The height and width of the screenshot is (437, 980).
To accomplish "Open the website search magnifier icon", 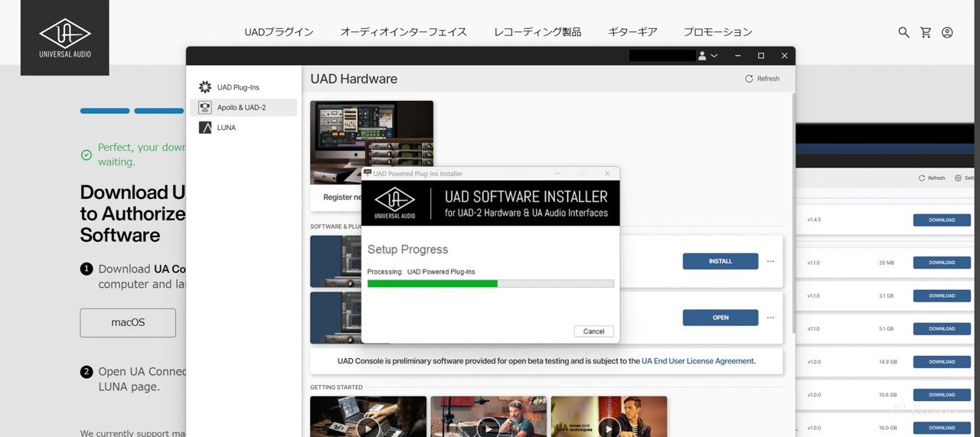I will point(903,32).
